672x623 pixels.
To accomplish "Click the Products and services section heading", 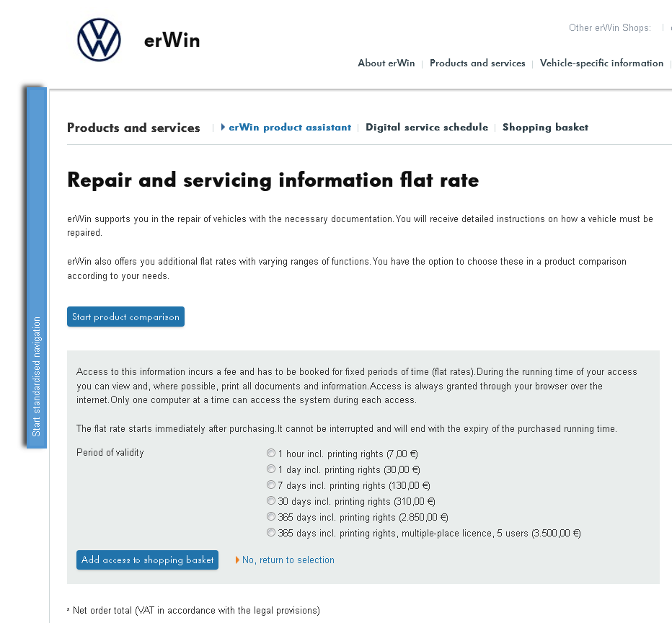I will pos(133,128).
